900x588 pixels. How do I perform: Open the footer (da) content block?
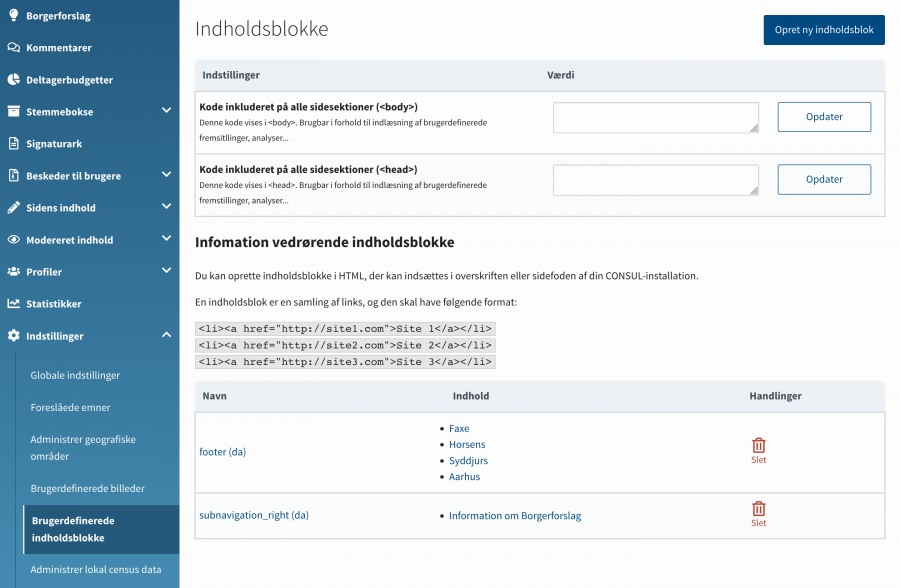coord(222,451)
